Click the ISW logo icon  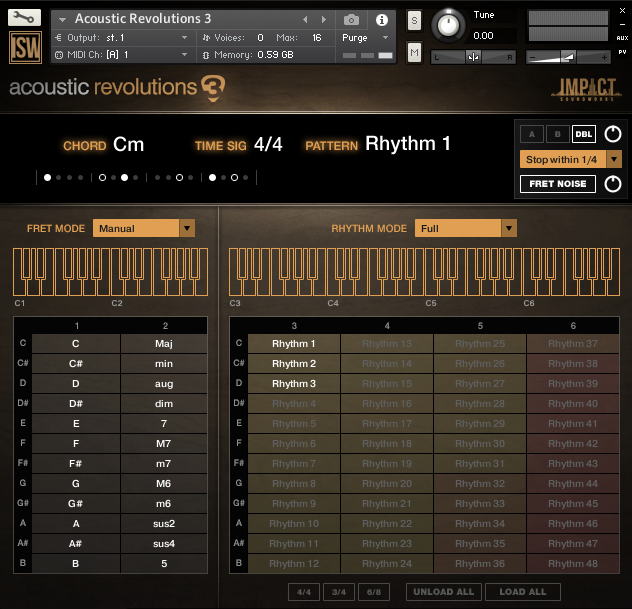click(24, 48)
